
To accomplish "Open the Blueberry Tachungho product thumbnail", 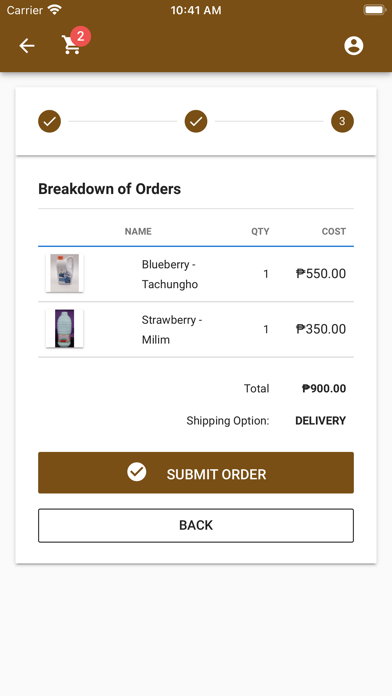I will 64,273.
